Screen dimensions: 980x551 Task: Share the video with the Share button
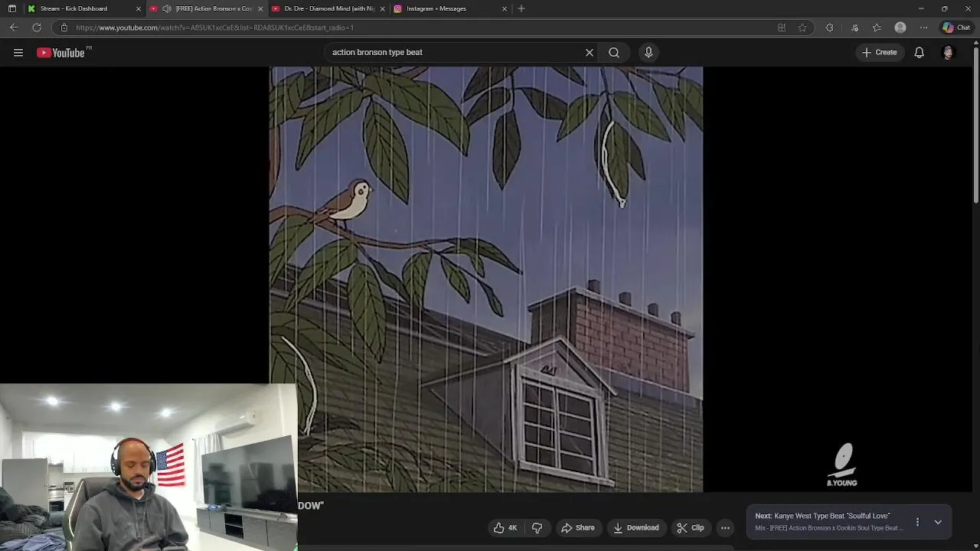578,527
